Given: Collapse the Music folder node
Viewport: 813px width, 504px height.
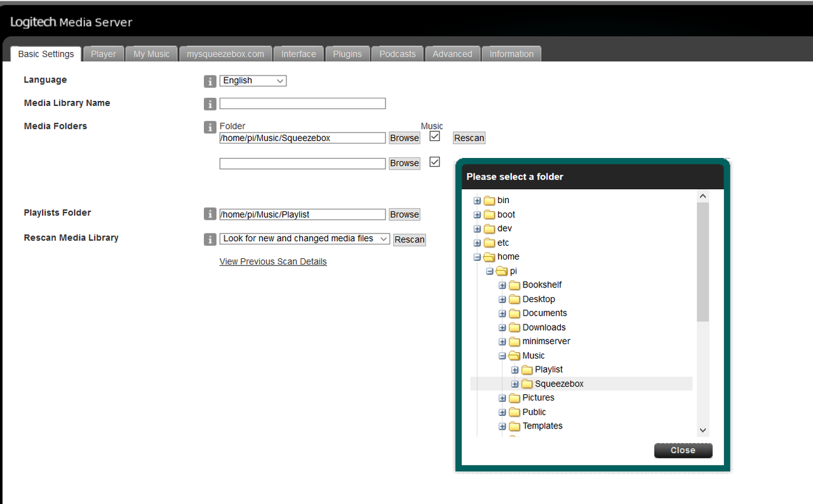Looking at the screenshot, I should click(x=502, y=356).
